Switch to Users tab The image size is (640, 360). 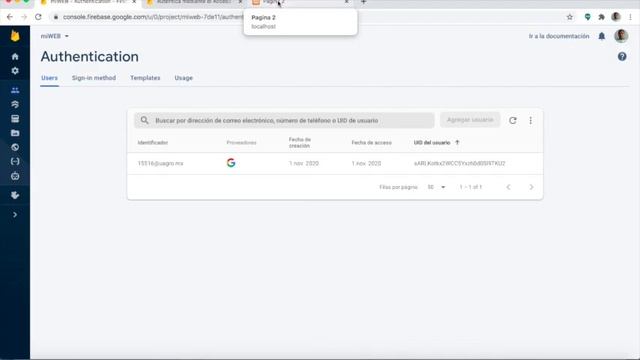(x=49, y=78)
